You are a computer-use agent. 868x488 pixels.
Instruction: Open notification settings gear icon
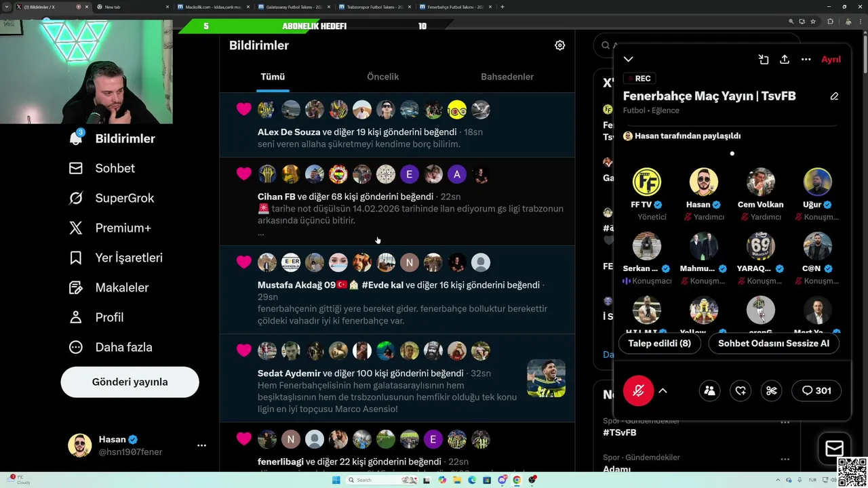point(559,45)
